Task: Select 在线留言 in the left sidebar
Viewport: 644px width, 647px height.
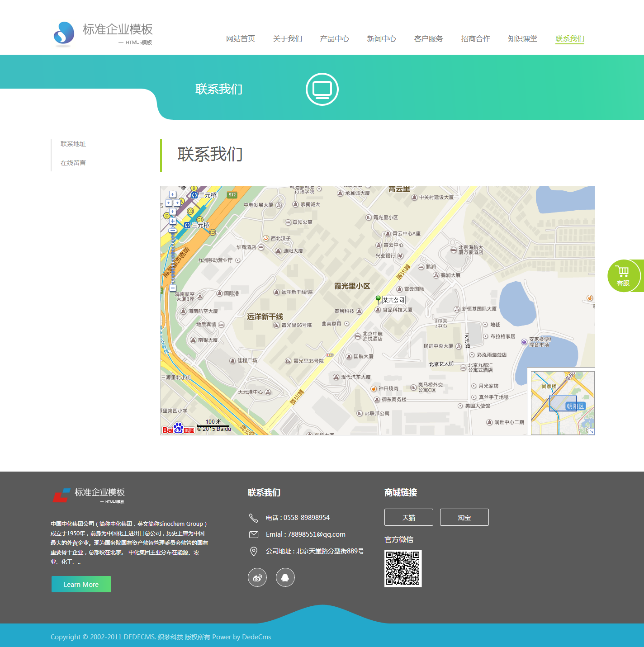Action: (73, 163)
